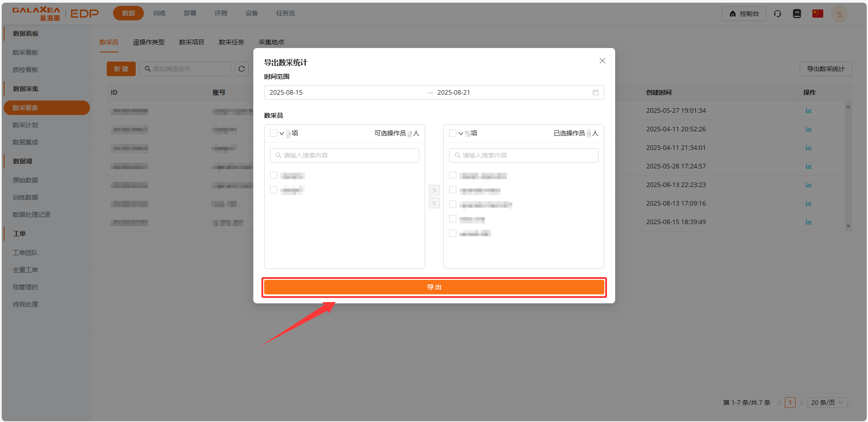This screenshot has height=422, width=868.
Task: Click the move-left transfer arrow
Action: tap(434, 203)
